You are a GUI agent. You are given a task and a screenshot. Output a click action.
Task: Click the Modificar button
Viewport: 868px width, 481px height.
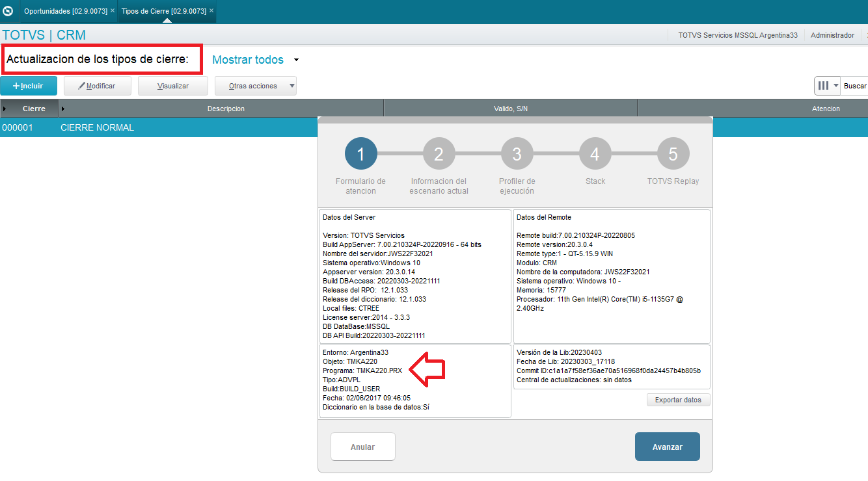click(x=98, y=86)
